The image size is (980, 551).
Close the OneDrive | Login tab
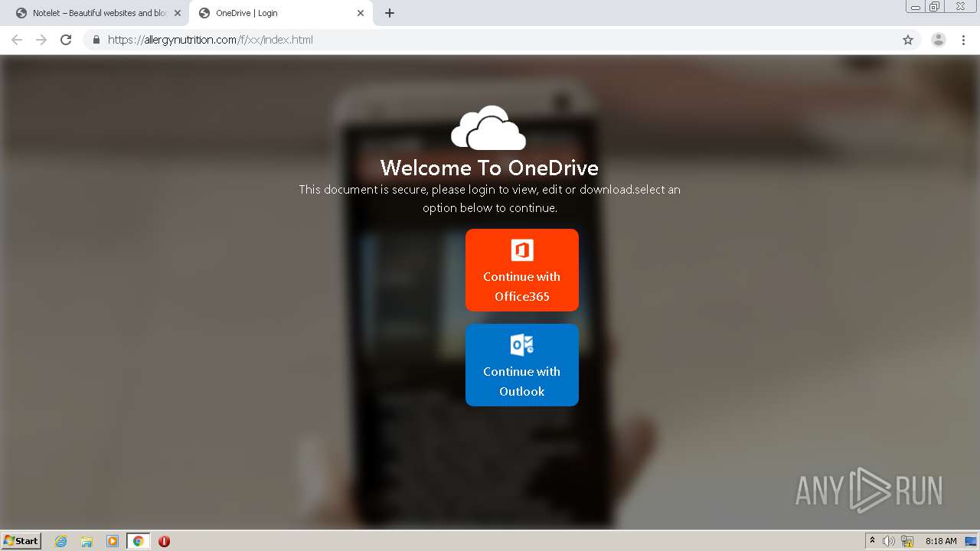[361, 13]
